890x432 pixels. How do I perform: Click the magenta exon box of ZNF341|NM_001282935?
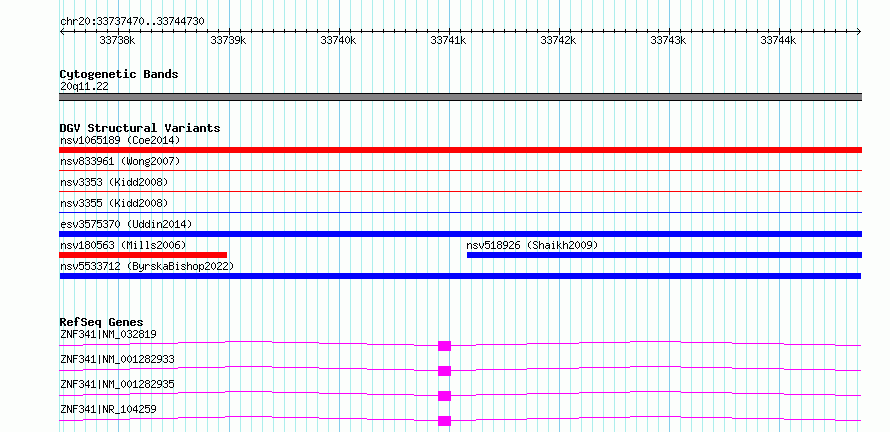[444, 396]
